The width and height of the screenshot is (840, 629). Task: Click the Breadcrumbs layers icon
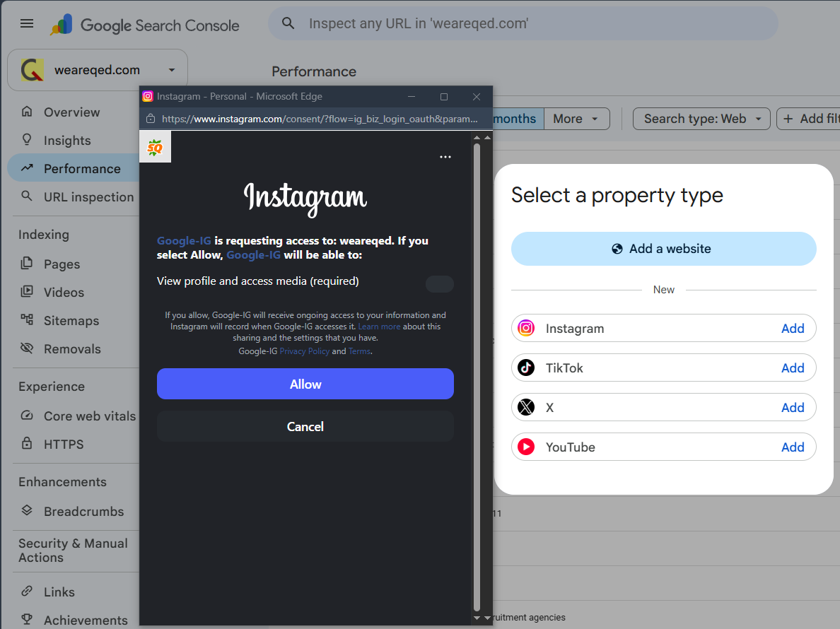click(27, 510)
